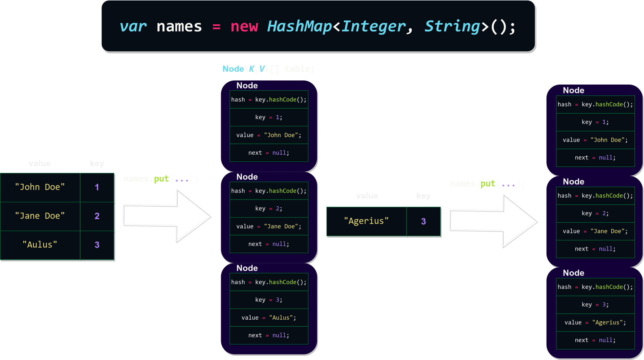
Task: Click the 'Node' title above the "Agerius" node
Action: click(x=573, y=273)
